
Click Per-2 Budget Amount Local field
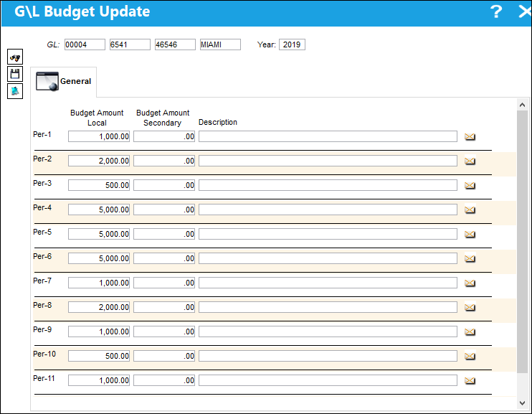99,161
